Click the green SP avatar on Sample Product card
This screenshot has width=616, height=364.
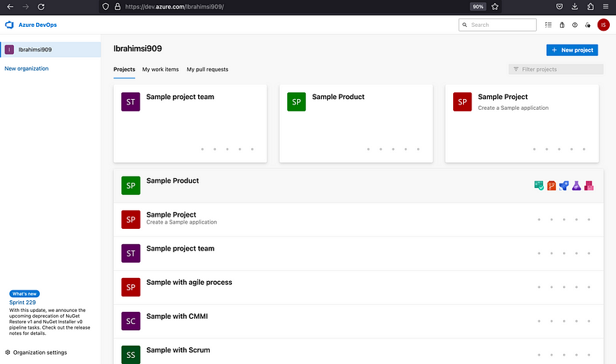pos(296,101)
